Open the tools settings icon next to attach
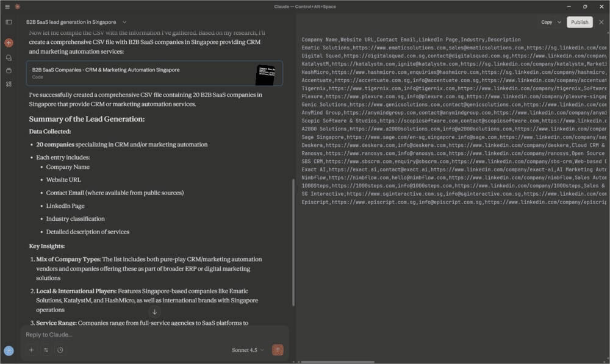This screenshot has width=610, height=364. coord(45,350)
